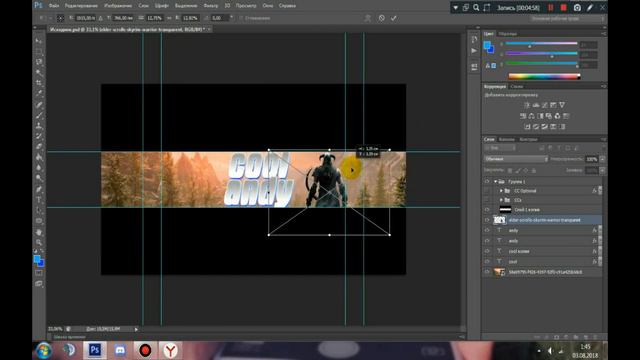
Task: Commit the transform with the checkmark
Action: [x=393, y=18]
